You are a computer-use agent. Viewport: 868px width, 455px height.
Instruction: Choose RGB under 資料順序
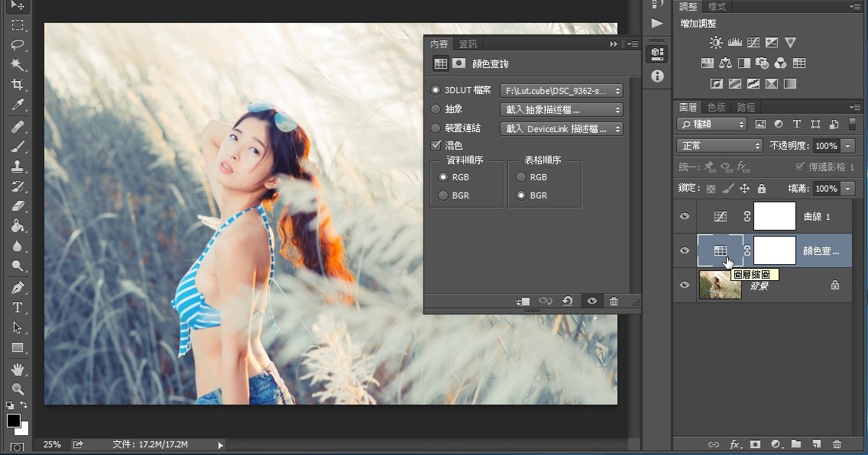(x=443, y=177)
